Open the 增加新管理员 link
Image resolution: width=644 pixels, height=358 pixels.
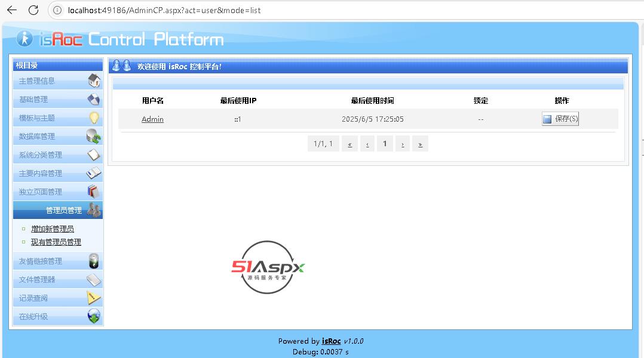click(x=53, y=229)
